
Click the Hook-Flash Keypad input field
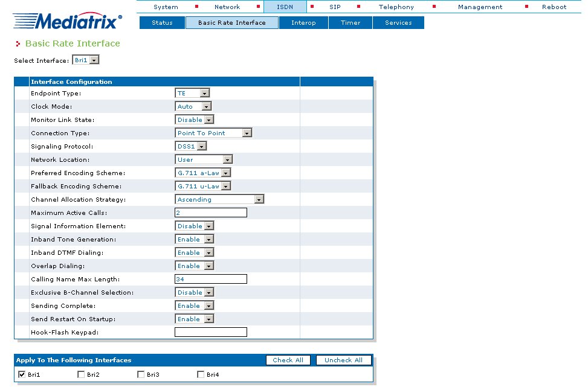[211, 332]
